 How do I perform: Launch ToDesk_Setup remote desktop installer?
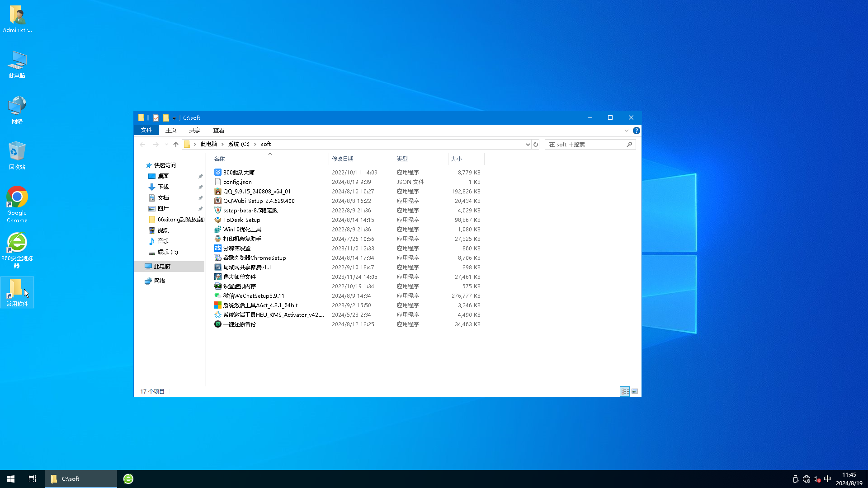(241, 219)
